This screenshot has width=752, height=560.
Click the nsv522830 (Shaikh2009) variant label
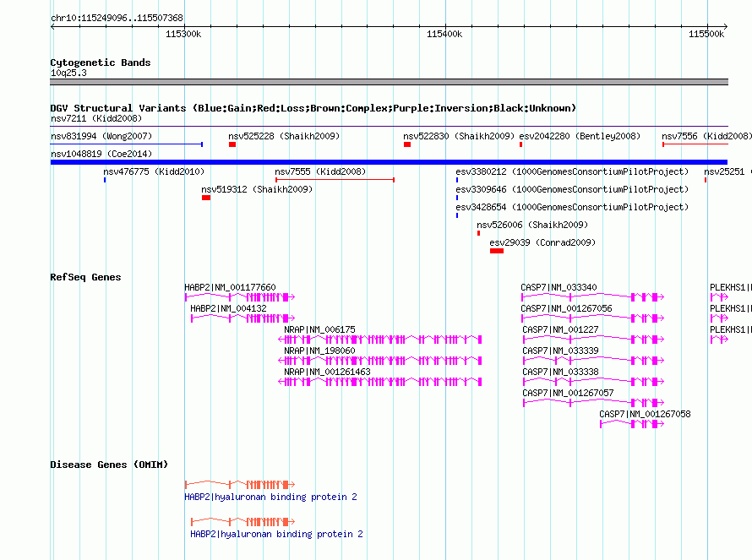click(459, 136)
